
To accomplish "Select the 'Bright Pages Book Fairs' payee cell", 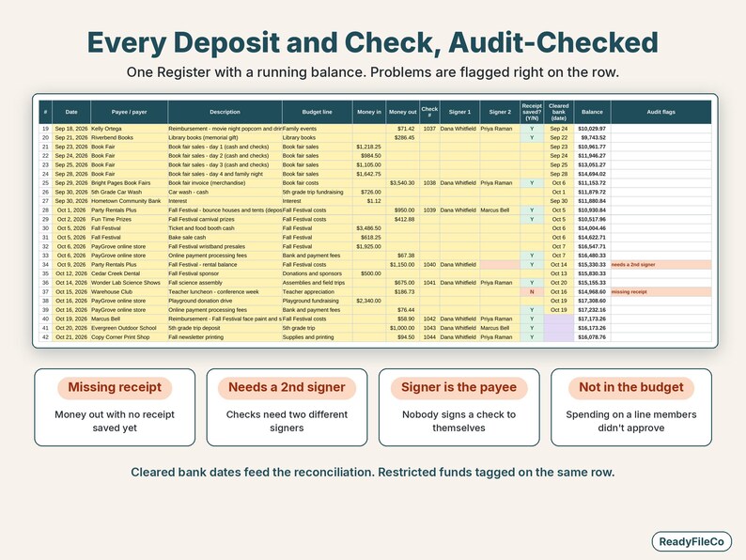I will (x=129, y=183).
